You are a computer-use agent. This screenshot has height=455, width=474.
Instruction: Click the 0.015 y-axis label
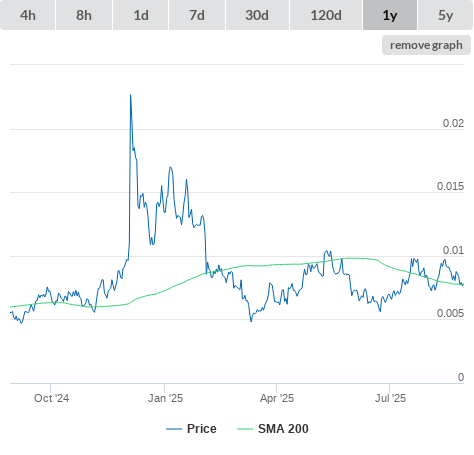(450, 186)
